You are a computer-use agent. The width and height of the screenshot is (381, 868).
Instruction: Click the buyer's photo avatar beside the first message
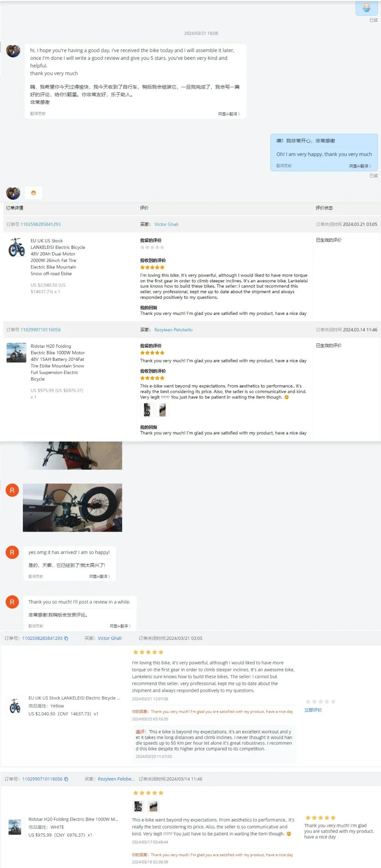(x=13, y=50)
